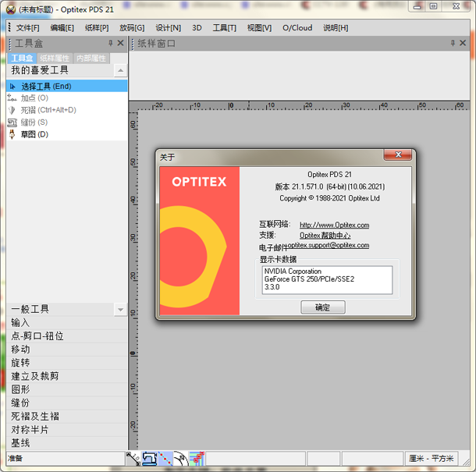Open the 文件[F] menu
The width and height of the screenshot is (476, 472).
[x=27, y=28]
